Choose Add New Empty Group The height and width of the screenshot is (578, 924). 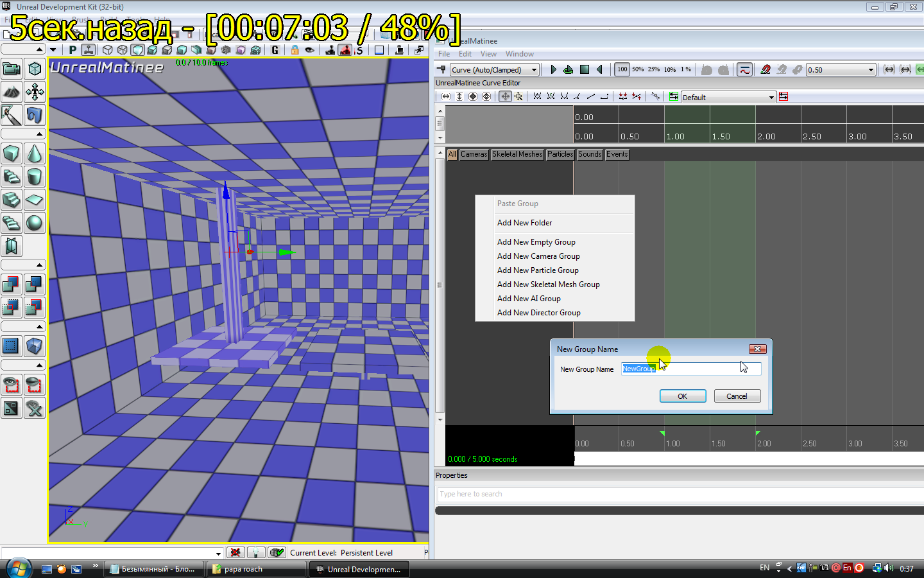554,242
